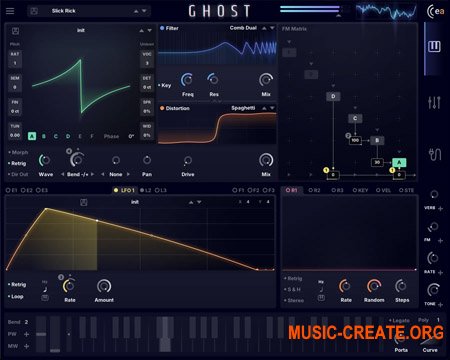Screen dimensions: 450x360
Task: Open the keyboard view in the right sidebar
Action: coord(434,46)
